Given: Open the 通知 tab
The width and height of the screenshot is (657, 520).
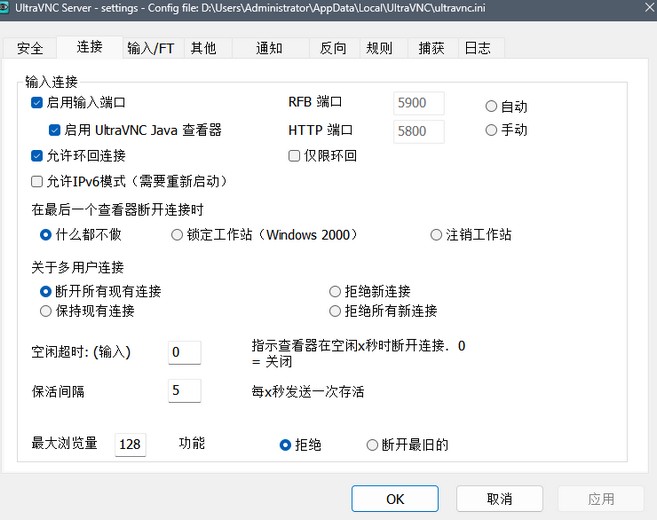Looking at the screenshot, I should point(269,48).
